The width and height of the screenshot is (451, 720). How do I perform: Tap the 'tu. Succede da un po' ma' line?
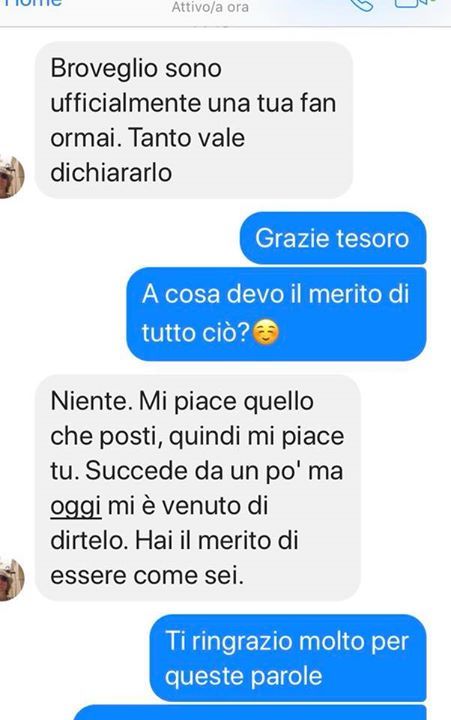[197, 472]
